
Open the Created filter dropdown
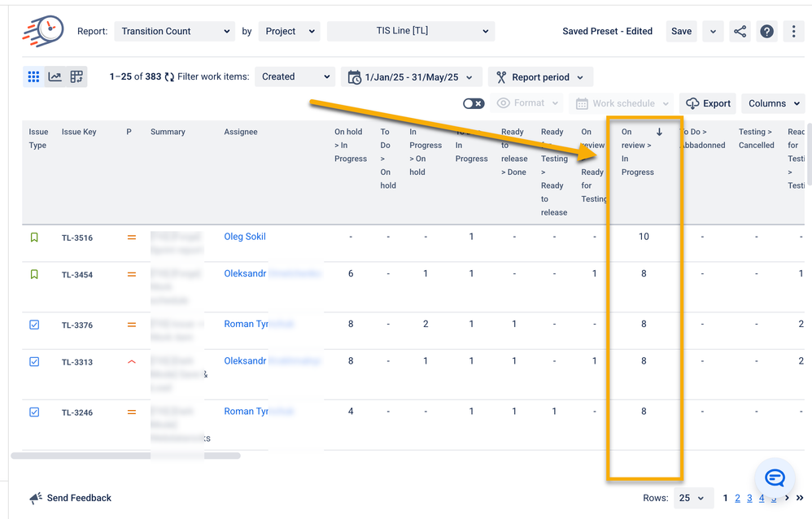coord(295,76)
